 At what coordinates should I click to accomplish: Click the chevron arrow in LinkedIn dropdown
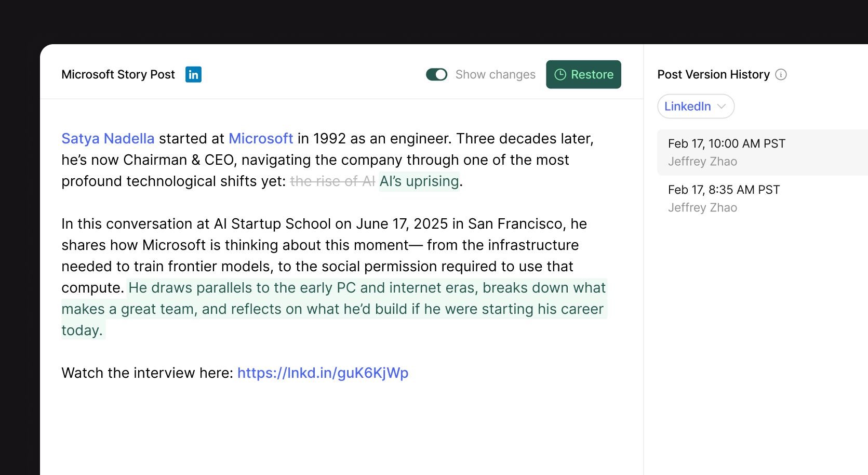click(x=721, y=106)
